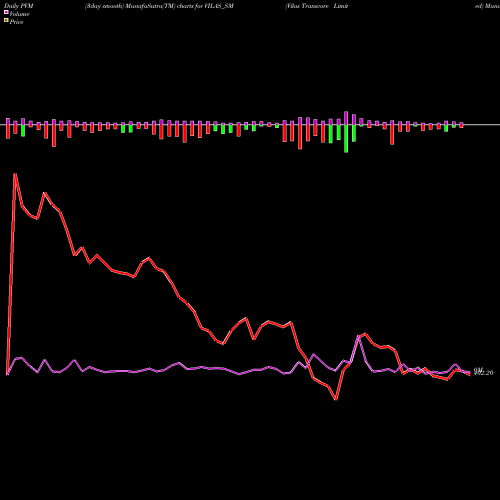Click the price value label ending in 2.20

[x=483, y=373]
